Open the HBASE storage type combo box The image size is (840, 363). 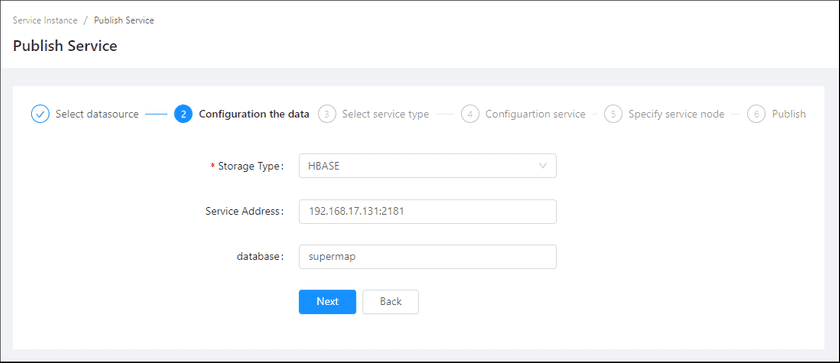point(428,166)
